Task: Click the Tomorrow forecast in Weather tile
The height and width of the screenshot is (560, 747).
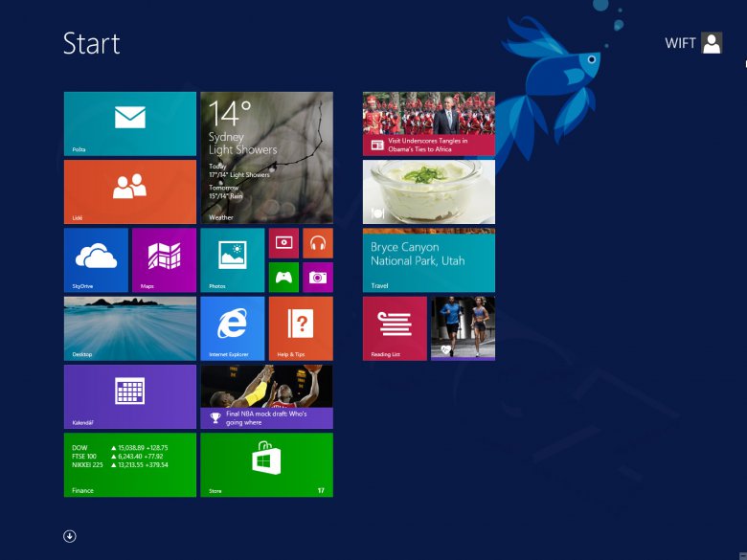Action: 226,191
